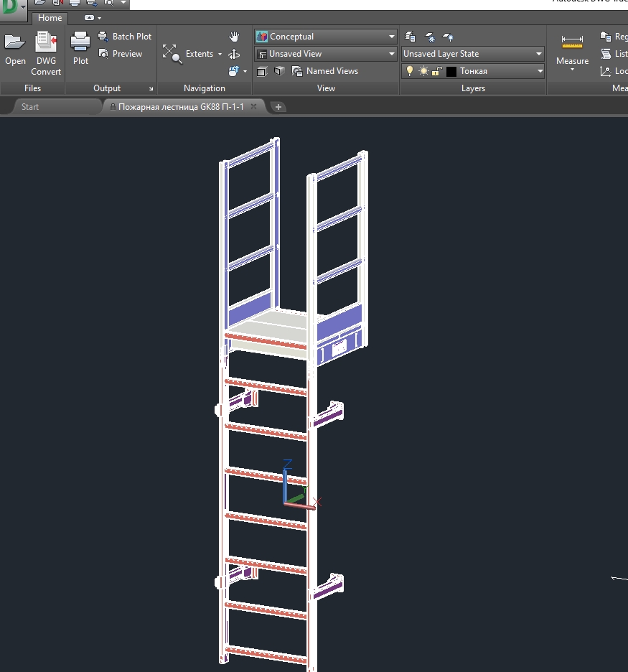Click the Zoom Extents magnifier icon

172,54
